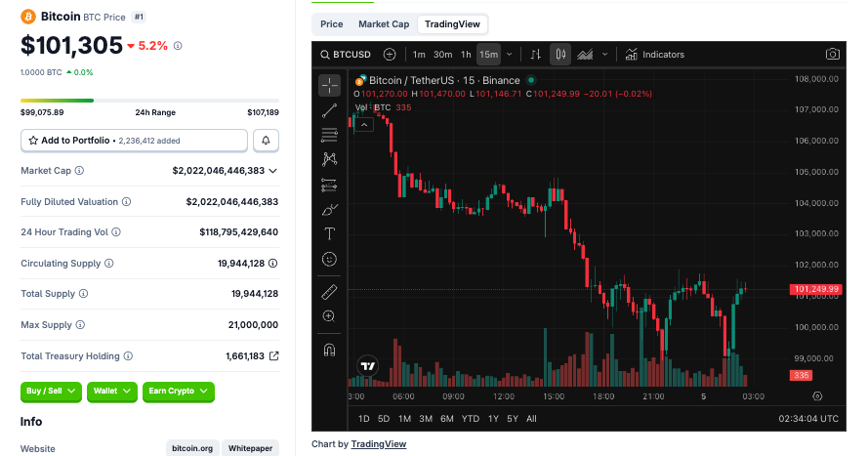Click the bell price alert icon
Image resolution: width=868 pixels, height=456 pixels.
266,141
